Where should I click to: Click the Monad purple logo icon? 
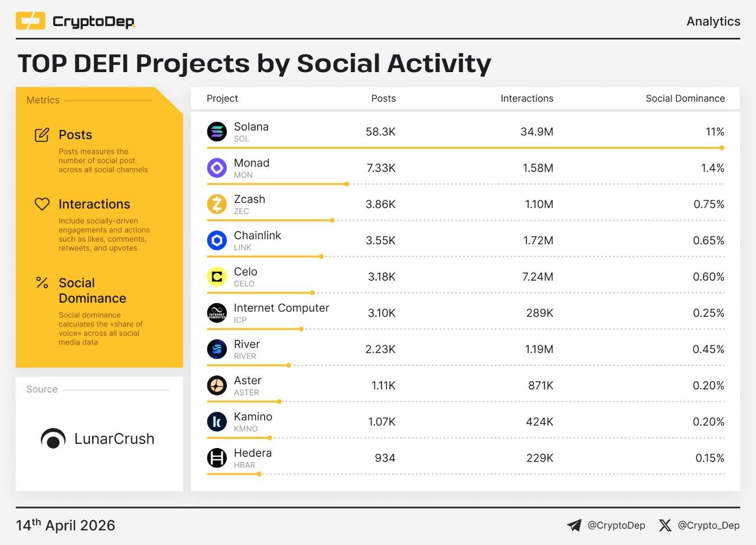pyautogui.click(x=217, y=168)
